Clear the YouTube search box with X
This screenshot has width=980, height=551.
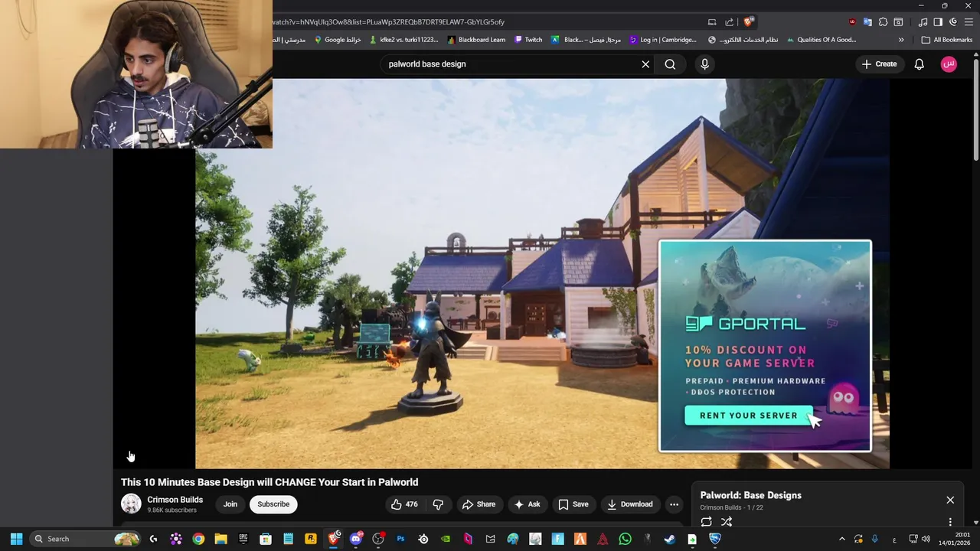[x=645, y=64]
